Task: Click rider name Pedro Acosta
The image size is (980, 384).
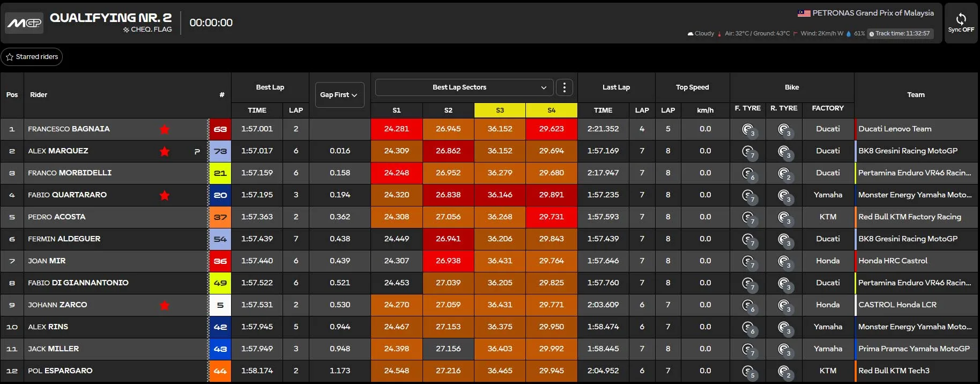Action: click(x=57, y=217)
